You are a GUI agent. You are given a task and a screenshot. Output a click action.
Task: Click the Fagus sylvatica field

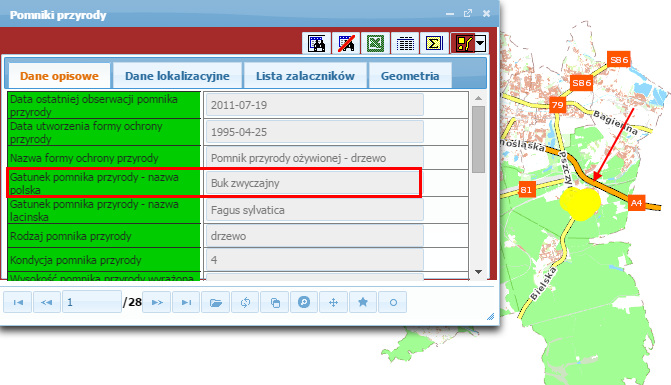[x=315, y=210]
